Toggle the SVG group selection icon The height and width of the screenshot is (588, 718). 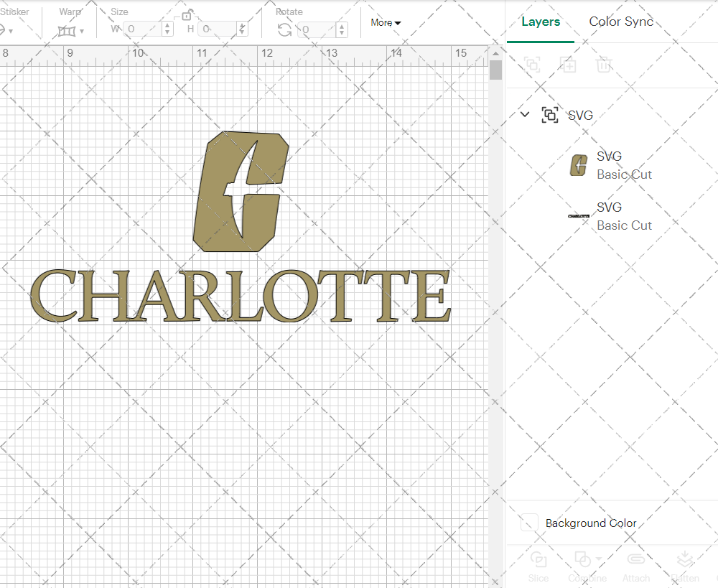pos(550,115)
